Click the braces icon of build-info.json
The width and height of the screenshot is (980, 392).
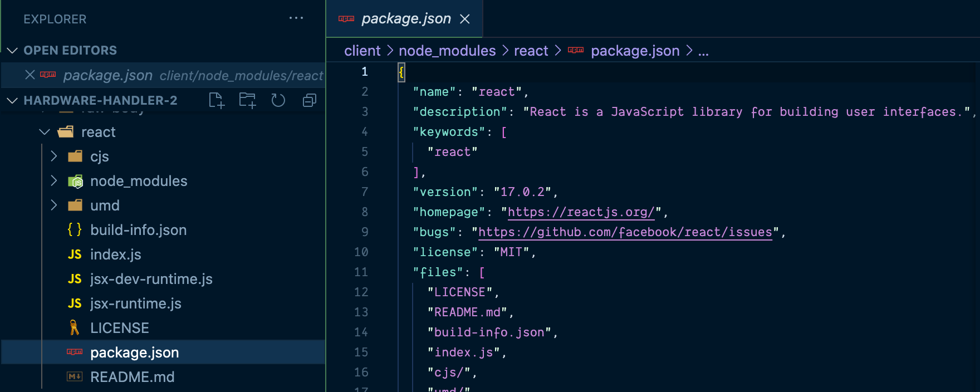pyautogui.click(x=75, y=229)
